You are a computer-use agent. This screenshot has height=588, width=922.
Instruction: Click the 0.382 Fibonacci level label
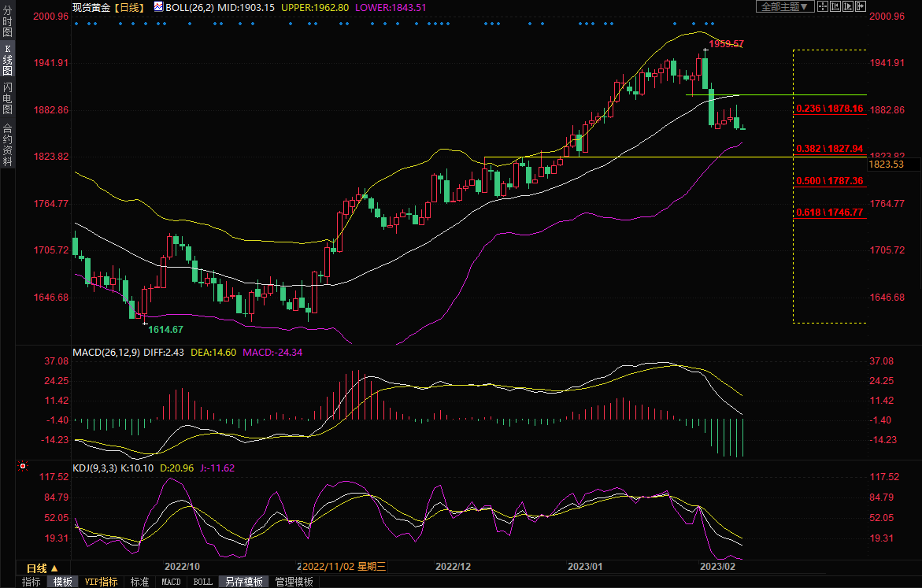(x=829, y=148)
